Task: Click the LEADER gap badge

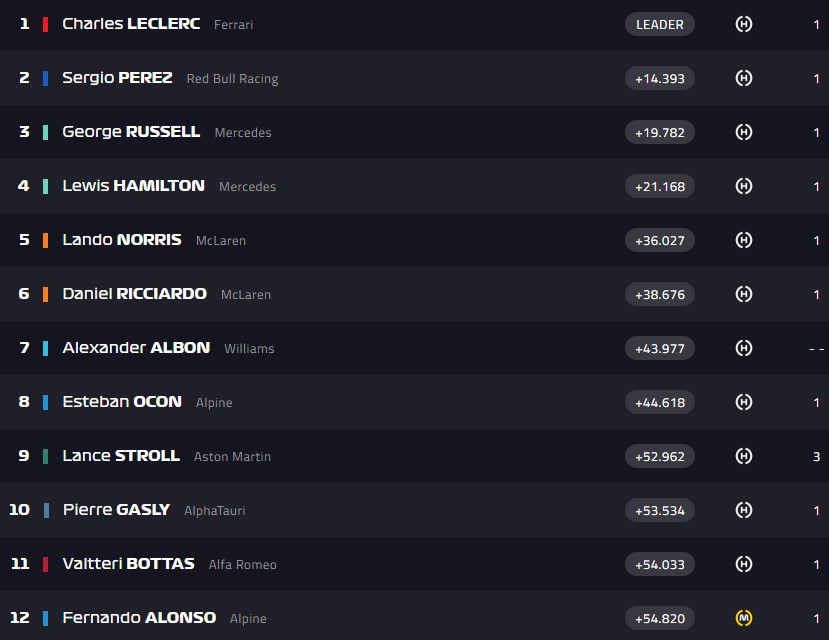Action: [659, 24]
